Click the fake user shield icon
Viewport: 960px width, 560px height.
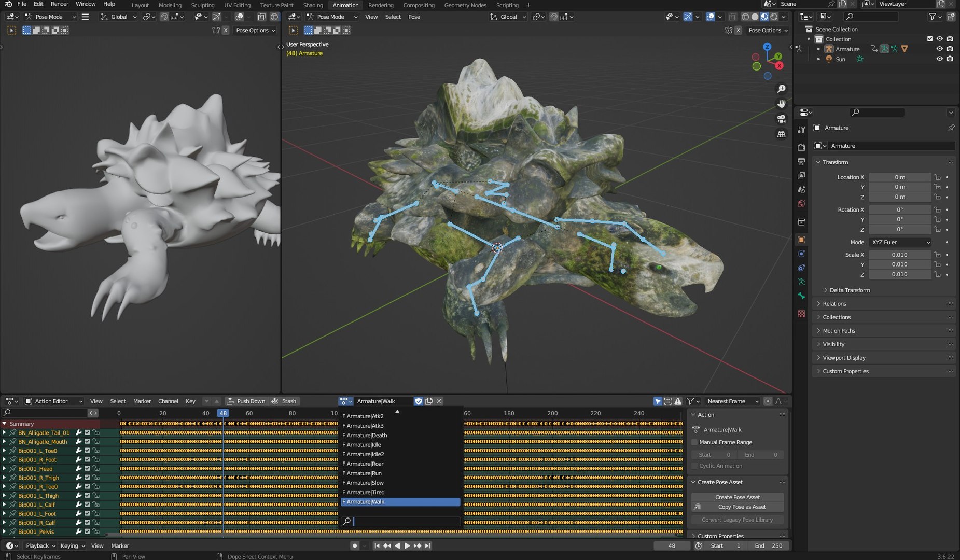(x=419, y=401)
